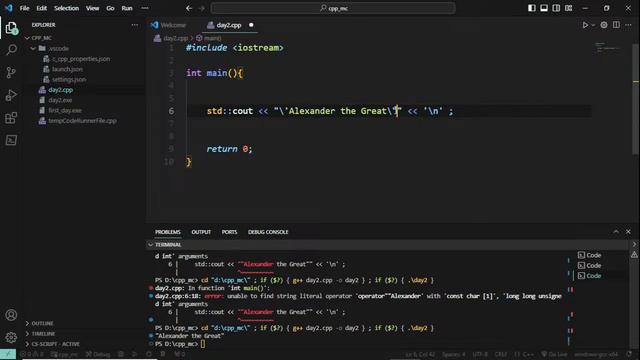The width and height of the screenshot is (640, 360).
Task: Click Go Live in the status bar
Action: pos(554,354)
